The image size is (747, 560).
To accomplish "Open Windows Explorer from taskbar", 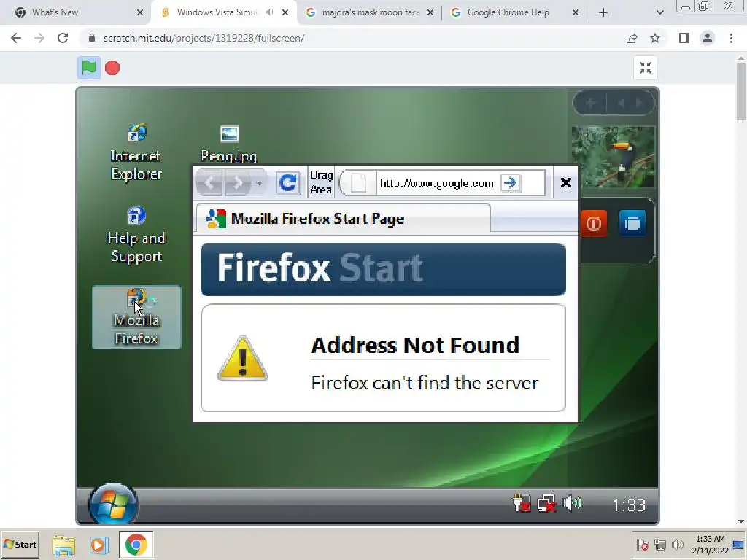I will click(x=63, y=545).
